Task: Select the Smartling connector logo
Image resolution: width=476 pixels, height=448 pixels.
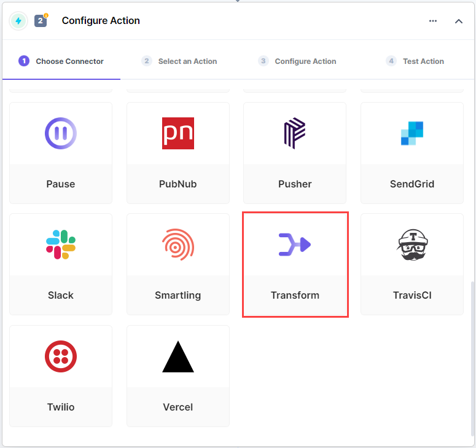Action: [x=178, y=245]
